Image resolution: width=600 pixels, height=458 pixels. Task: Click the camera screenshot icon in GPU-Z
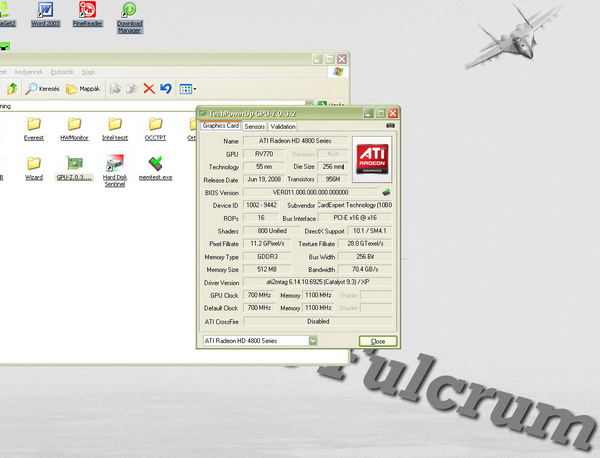click(390, 126)
